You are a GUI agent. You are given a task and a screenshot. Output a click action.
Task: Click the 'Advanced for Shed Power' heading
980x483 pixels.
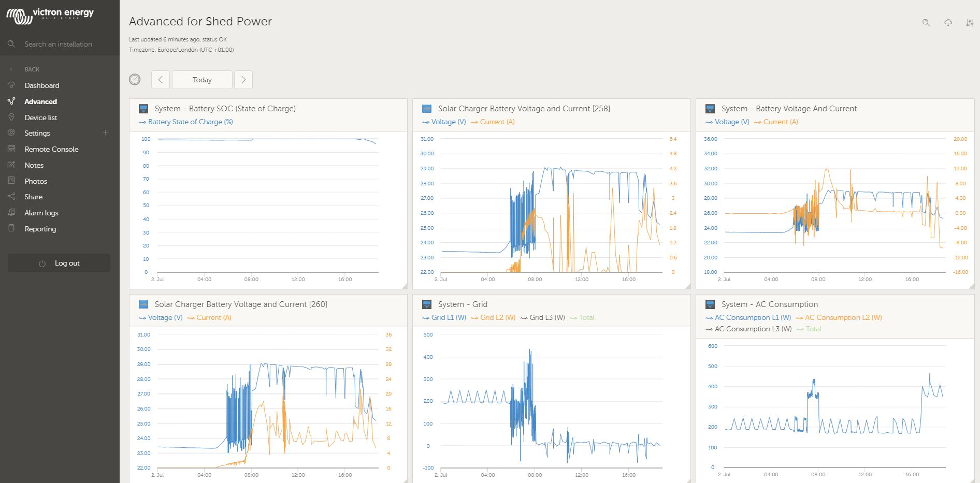[x=200, y=22]
